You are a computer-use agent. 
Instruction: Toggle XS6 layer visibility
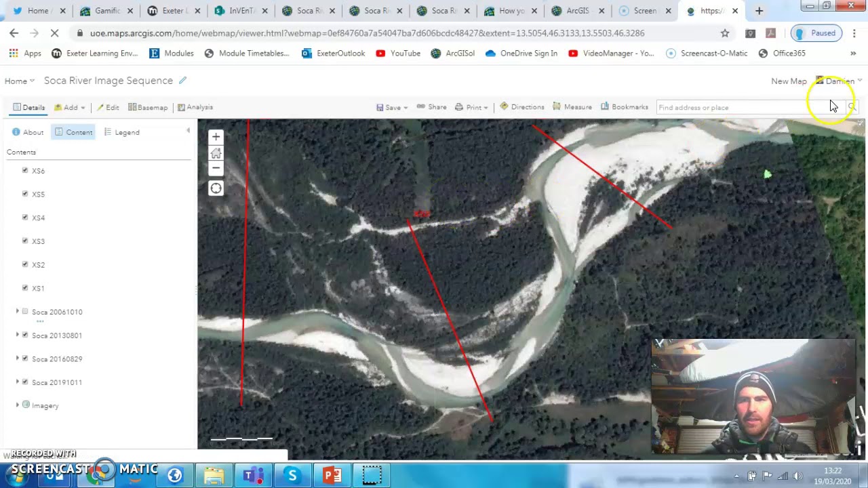pyautogui.click(x=25, y=170)
